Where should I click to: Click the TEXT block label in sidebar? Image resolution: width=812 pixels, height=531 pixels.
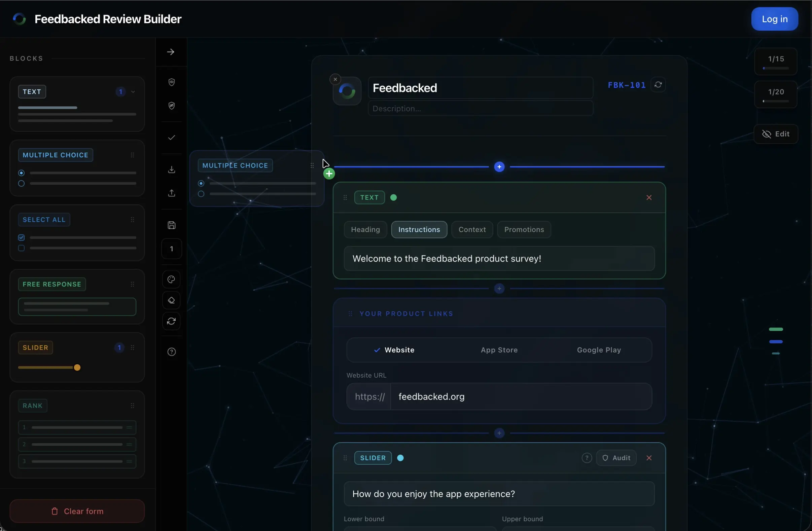(x=32, y=92)
